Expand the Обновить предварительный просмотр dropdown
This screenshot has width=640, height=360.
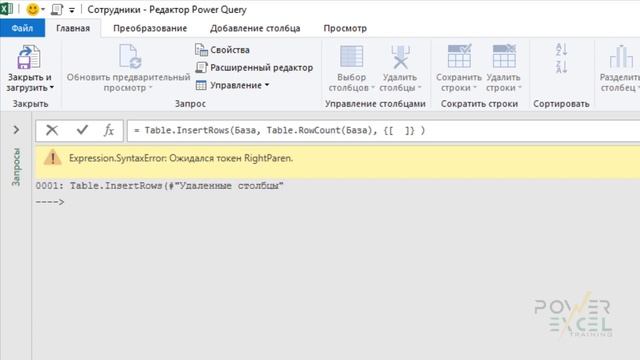click(150, 88)
